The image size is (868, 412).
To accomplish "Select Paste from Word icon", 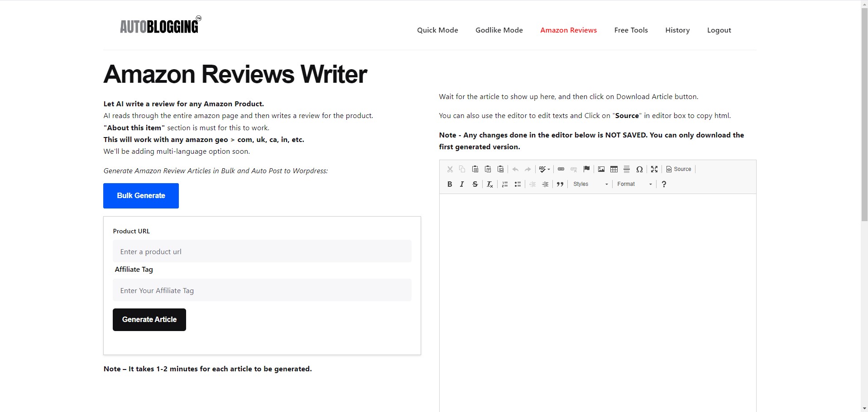I will point(500,169).
